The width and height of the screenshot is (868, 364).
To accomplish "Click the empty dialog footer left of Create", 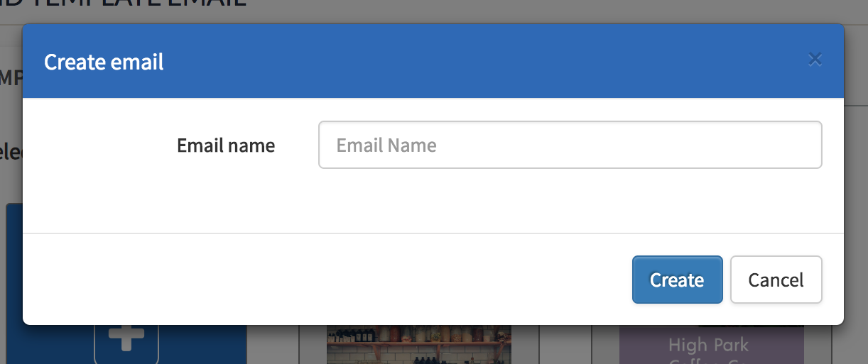I will (327, 280).
